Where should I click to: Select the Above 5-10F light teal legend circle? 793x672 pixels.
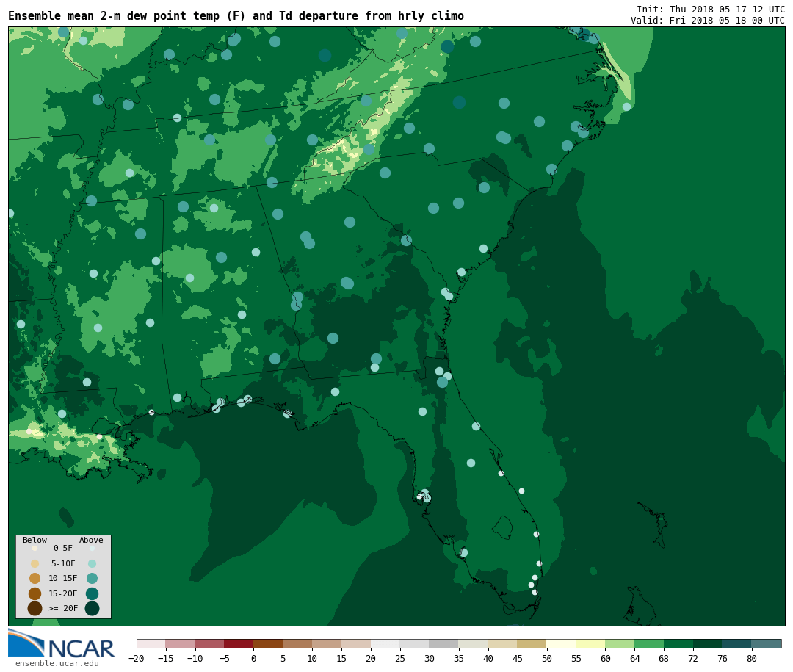tap(92, 563)
